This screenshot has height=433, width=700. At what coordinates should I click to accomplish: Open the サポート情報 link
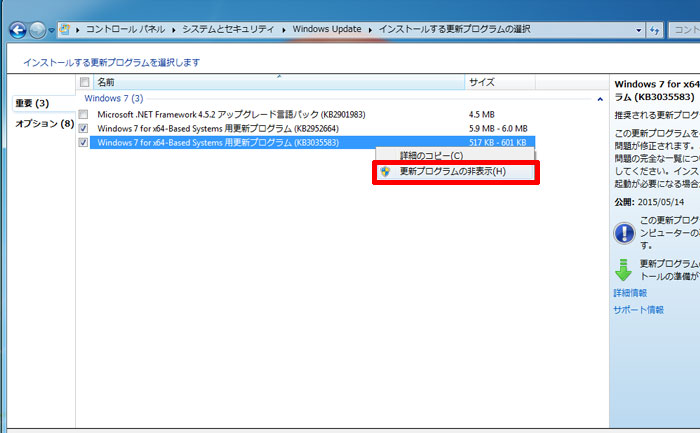(638, 310)
